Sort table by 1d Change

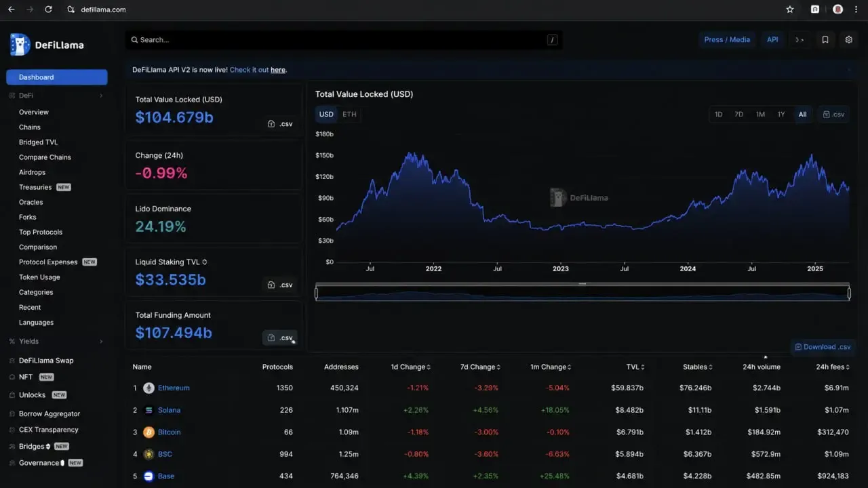pyautogui.click(x=411, y=367)
